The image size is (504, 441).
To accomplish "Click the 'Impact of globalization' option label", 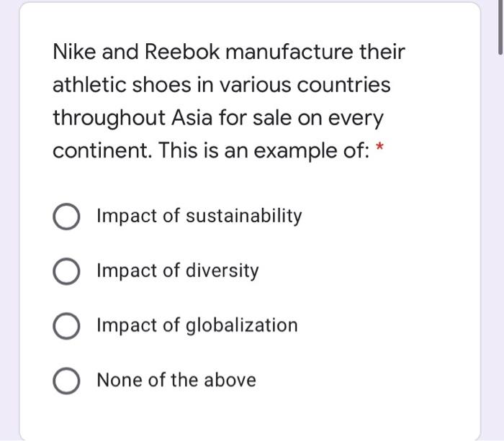I will click(197, 325).
